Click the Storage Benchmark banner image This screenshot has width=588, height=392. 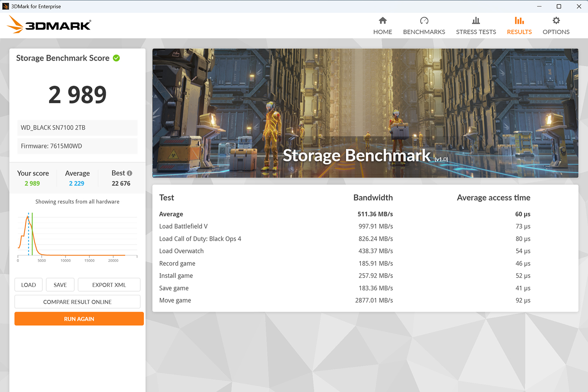click(365, 113)
